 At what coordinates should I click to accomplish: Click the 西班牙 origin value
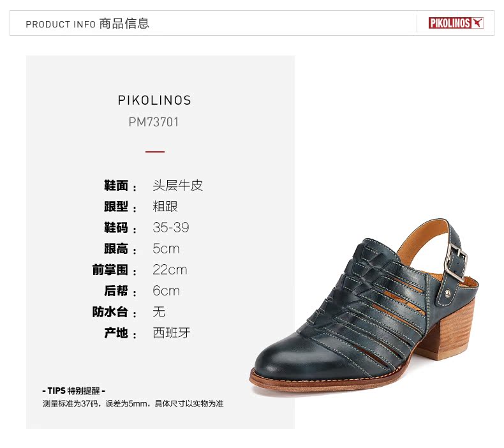(172, 332)
